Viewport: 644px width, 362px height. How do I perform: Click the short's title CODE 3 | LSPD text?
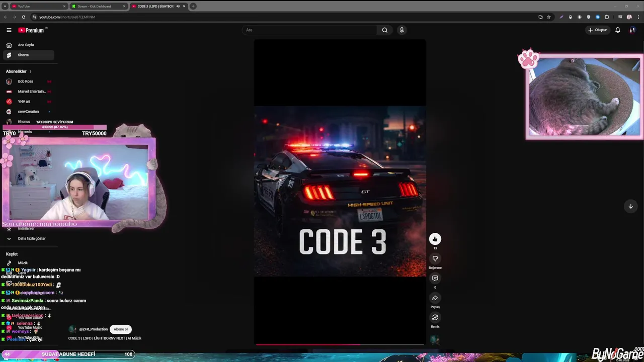(105, 338)
